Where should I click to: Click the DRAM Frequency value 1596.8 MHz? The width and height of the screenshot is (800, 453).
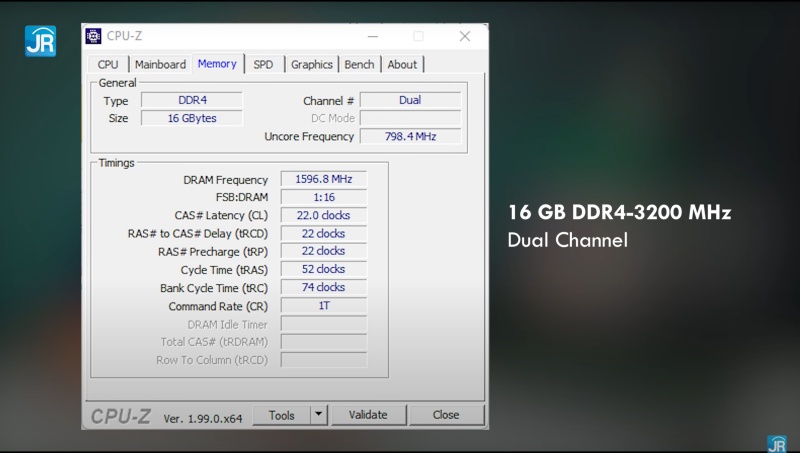click(x=323, y=179)
